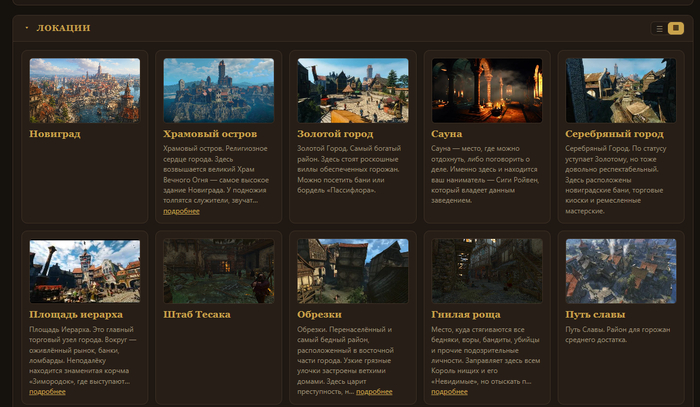The height and width of the screenshot is (407, 700).
Task: Select the Новиград card title
Action: [x=55, y=134]
